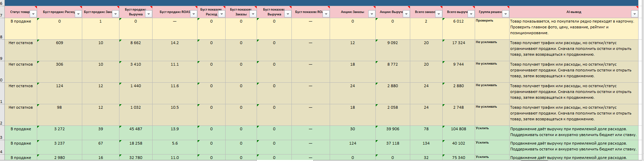Select the Всего заказов cell 78
Screen dimensions: 644x161
(x=426, y=133)
